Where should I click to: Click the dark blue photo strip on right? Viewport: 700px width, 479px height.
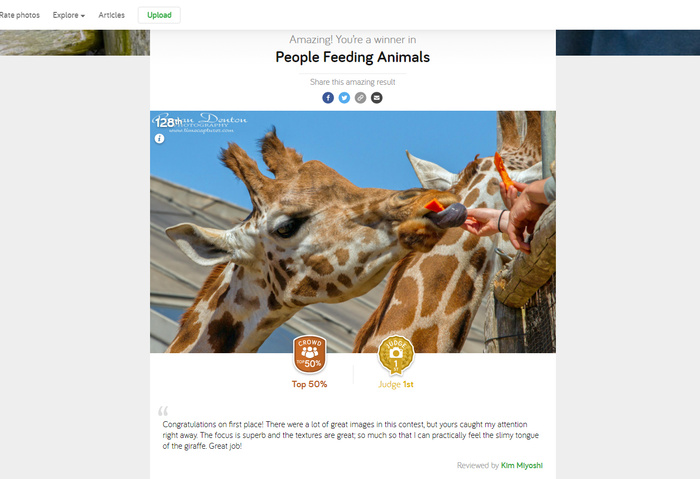[x=628, y=43]
